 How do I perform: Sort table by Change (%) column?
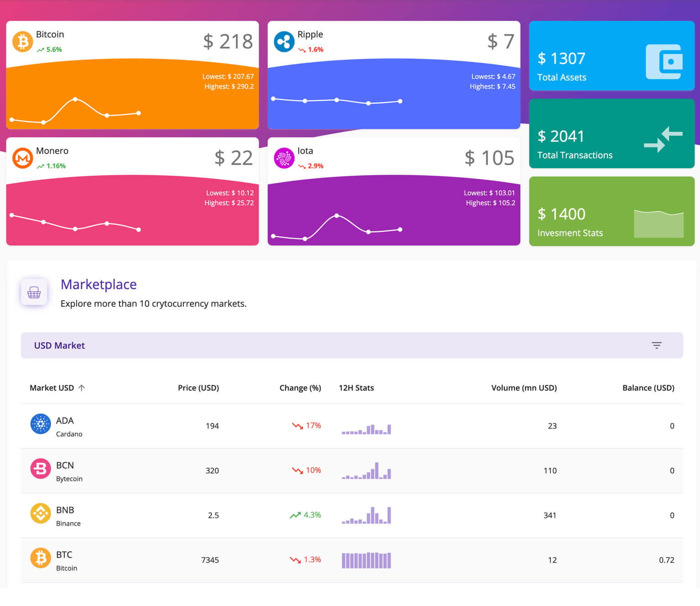300,388
